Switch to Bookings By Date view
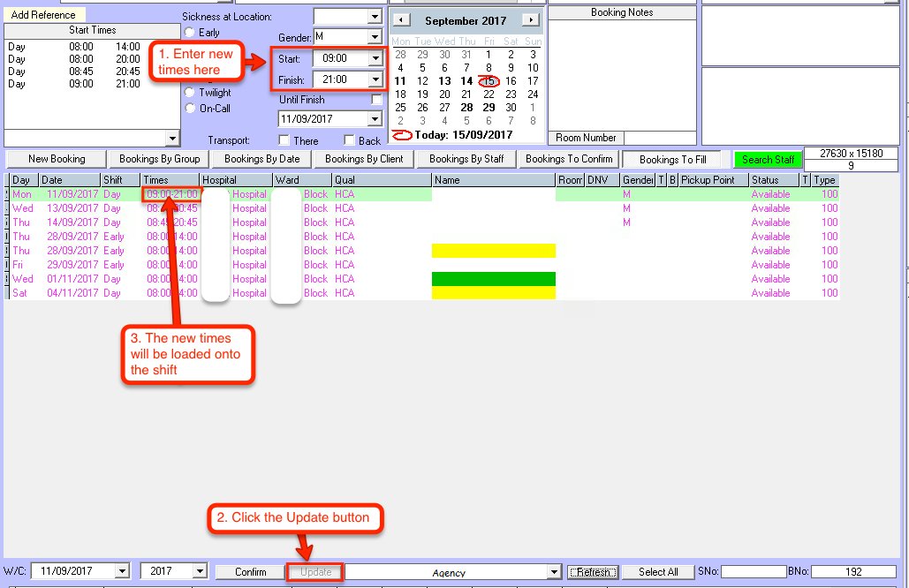Screen dimensions: 909x588 (261, 160)
